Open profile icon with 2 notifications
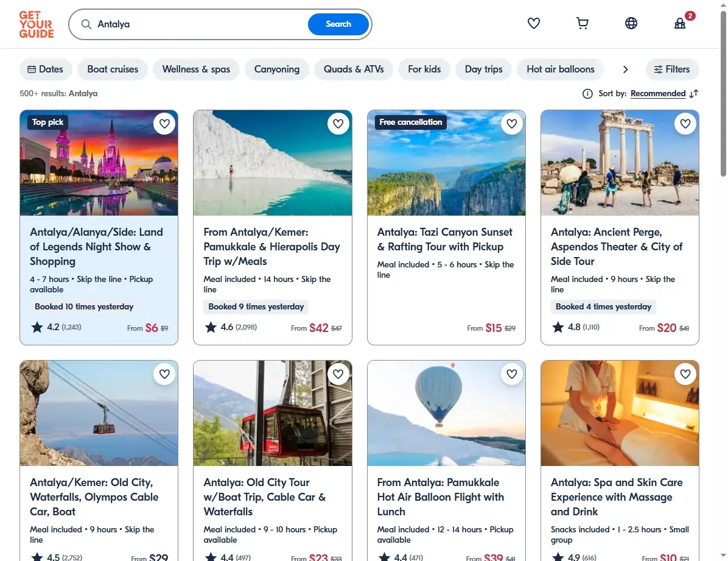 (x=680, y=23)
